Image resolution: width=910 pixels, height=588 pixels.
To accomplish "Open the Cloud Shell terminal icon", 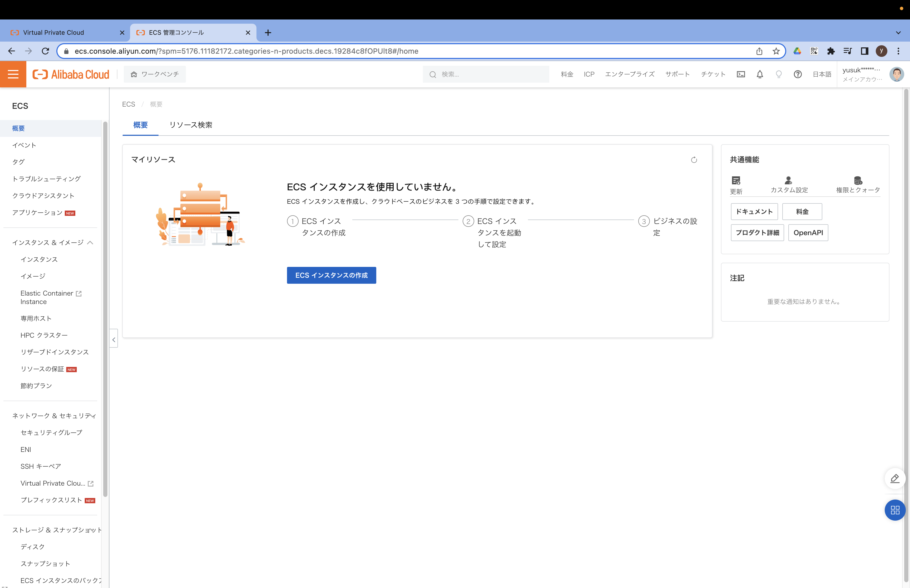I will (x=740, y=74).
